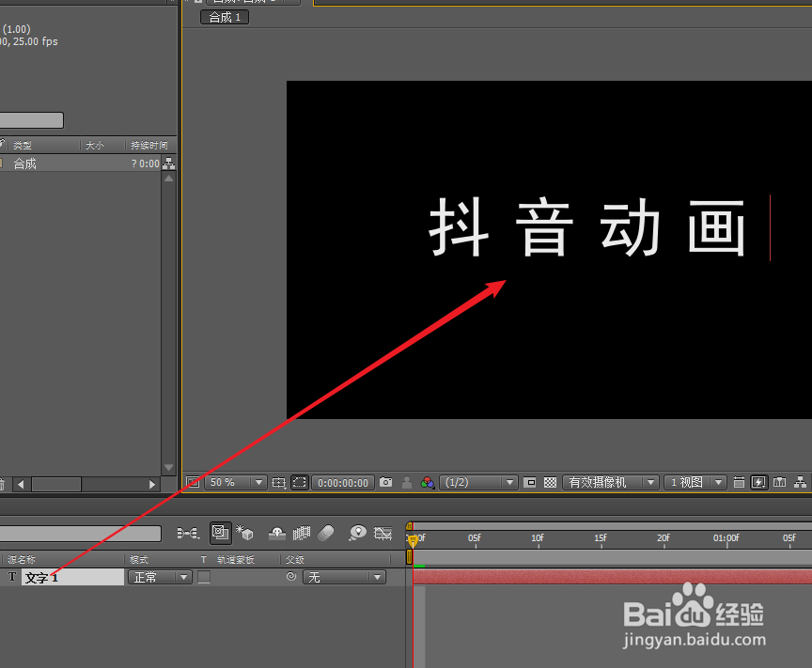Click project panel scroll down arrow
The image size is (812, 668).
click(169, 468)
